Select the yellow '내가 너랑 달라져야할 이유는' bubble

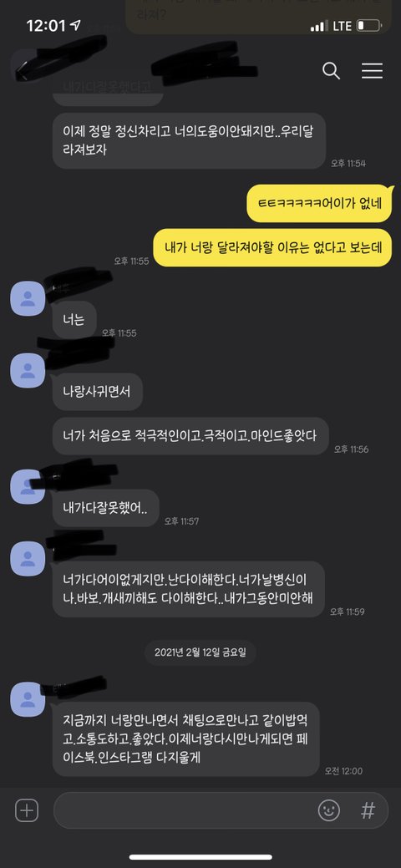pos(273,247)
